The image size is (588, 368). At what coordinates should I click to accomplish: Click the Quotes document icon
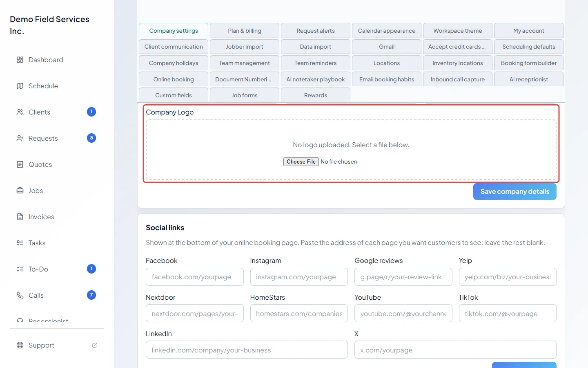[x=20, y=164]
